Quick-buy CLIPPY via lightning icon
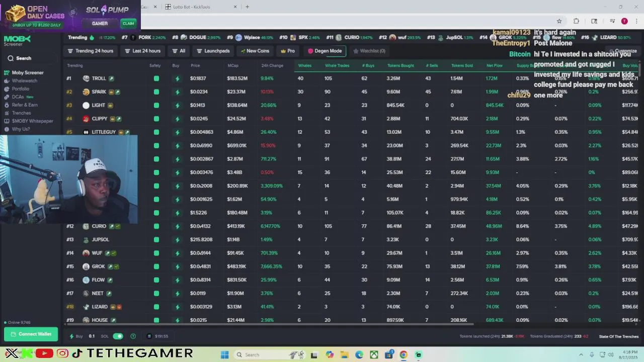The height and width of the screenshot is (362, 644). (177, 119)
